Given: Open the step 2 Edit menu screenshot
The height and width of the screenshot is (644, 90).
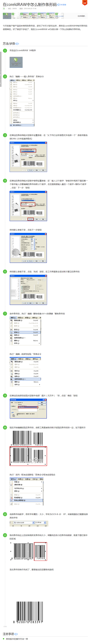Looking at the screenshot, I should tap(22, 103).
